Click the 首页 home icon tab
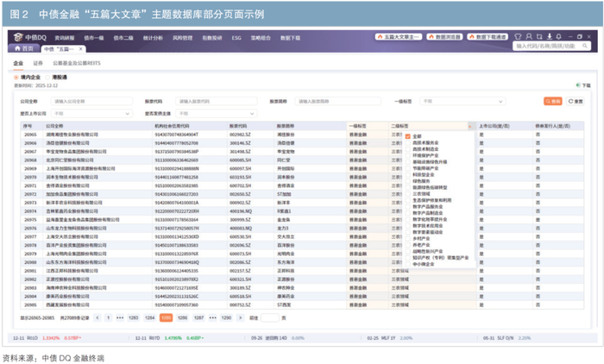 click(20, 50)
